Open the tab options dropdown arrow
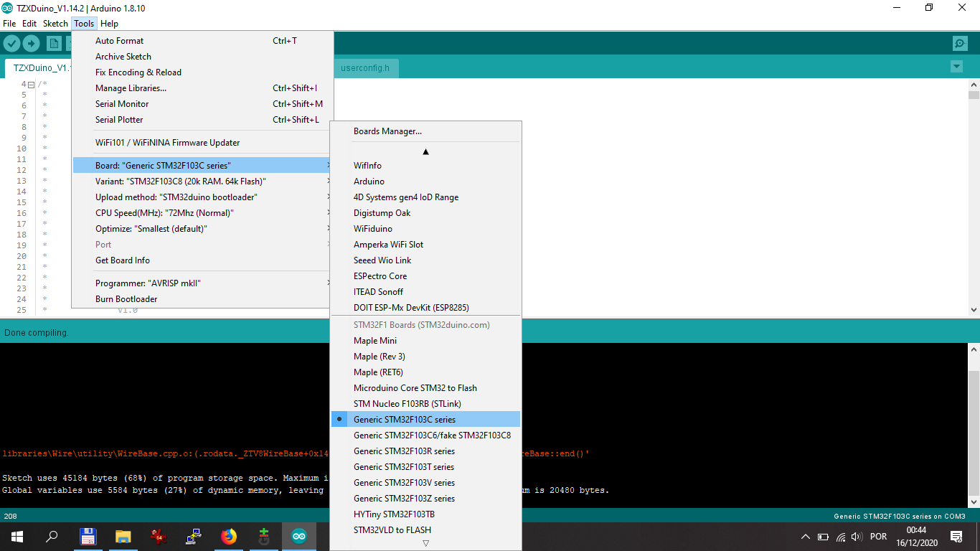 click(956, 67)
